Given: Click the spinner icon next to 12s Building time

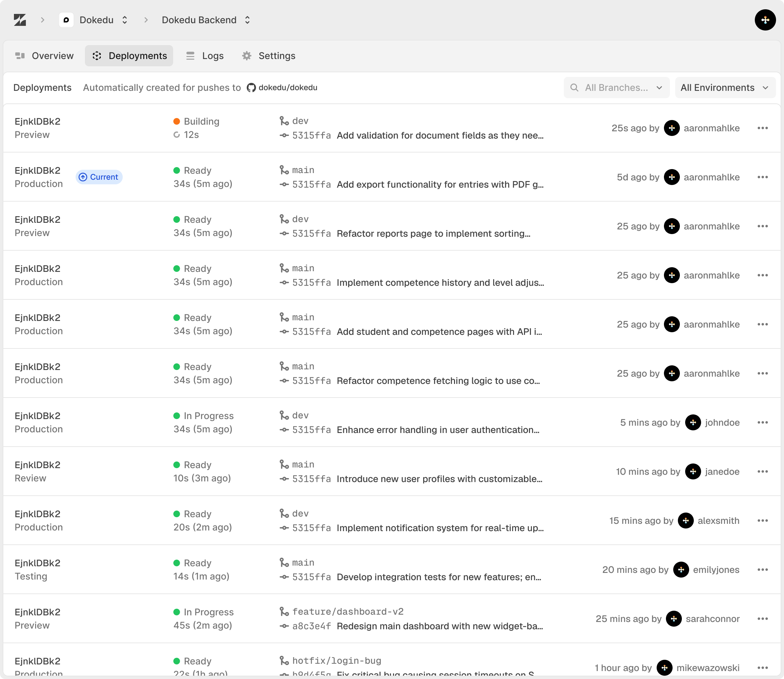Looking at the screenshot, I should coord(176,135).
